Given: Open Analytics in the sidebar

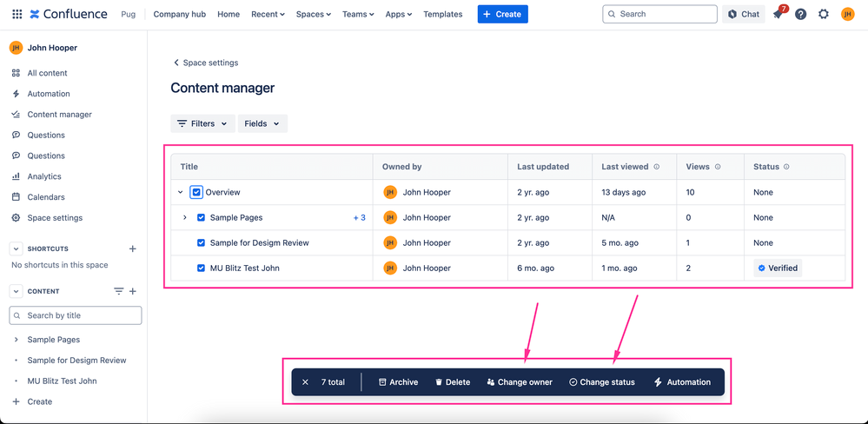Looking at the screenshot, I should (44, 176).
